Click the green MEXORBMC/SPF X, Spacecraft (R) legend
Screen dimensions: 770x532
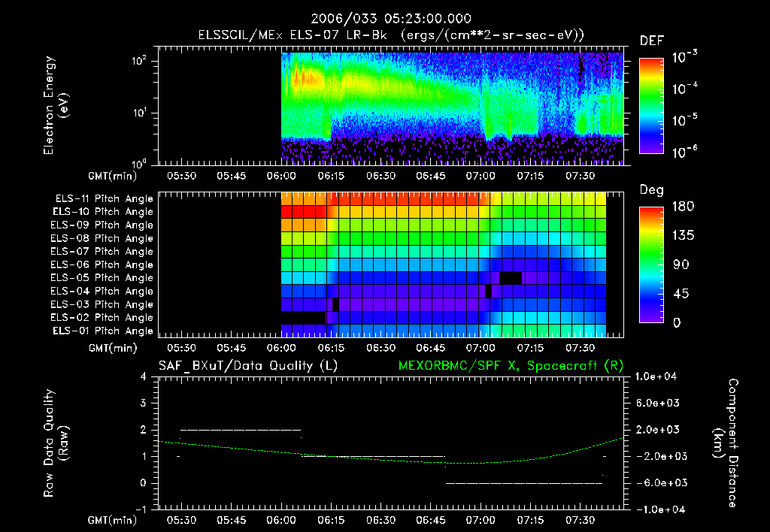point(511,366)
